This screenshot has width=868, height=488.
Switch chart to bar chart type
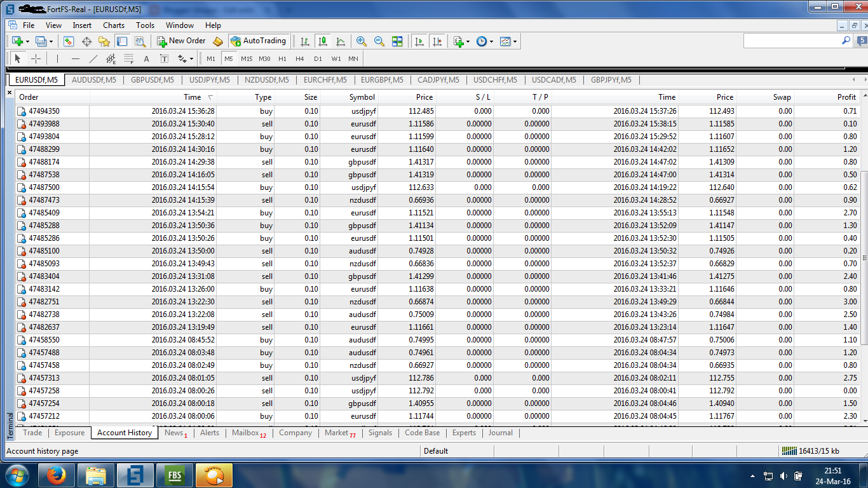tap(305, 41)
